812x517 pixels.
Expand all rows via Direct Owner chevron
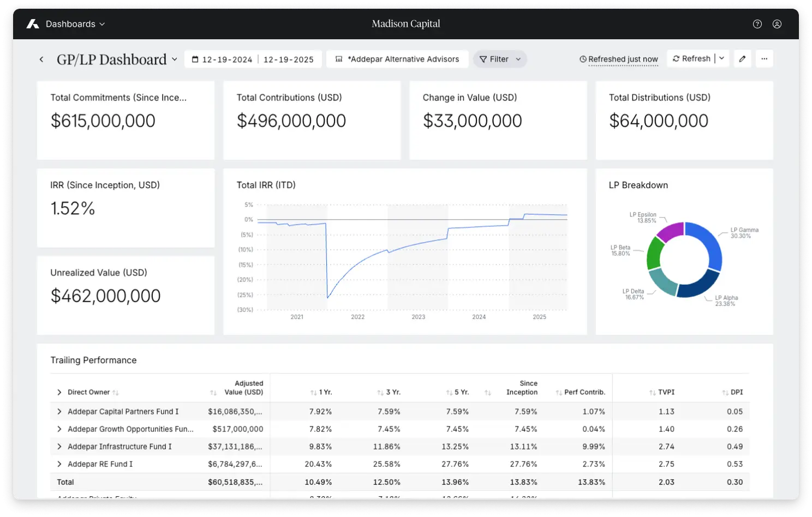[59, 392]
